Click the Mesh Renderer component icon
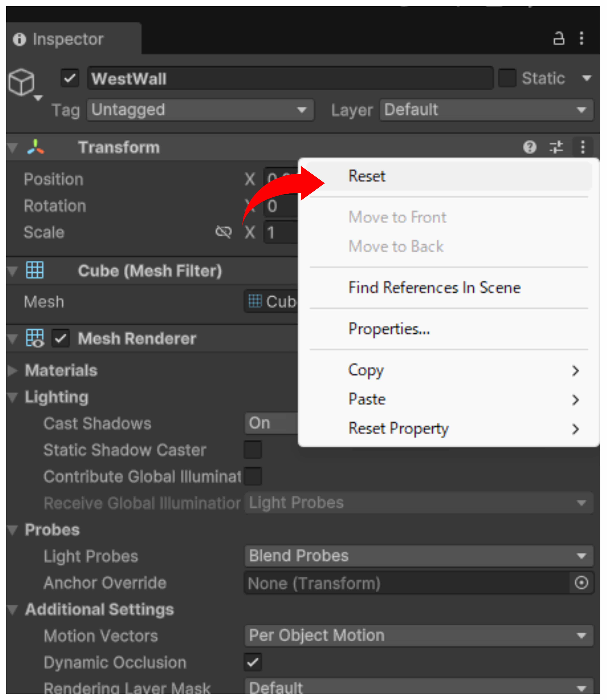Viewport: 607px width, 700px height. (x=35, y=338)
